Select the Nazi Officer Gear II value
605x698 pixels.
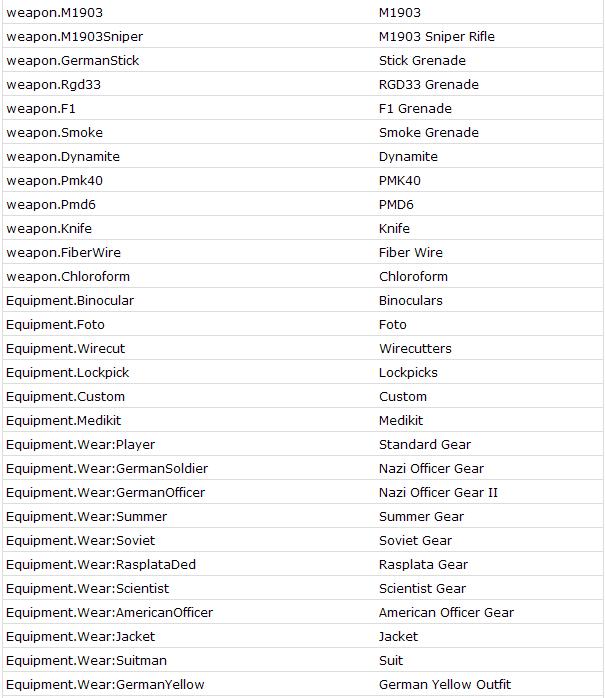point(438,493)
